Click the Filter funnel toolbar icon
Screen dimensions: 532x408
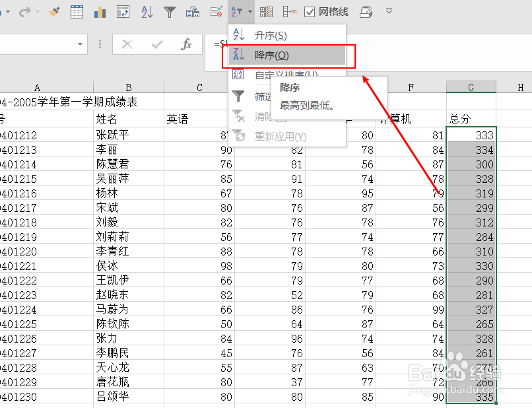point(170,11)
